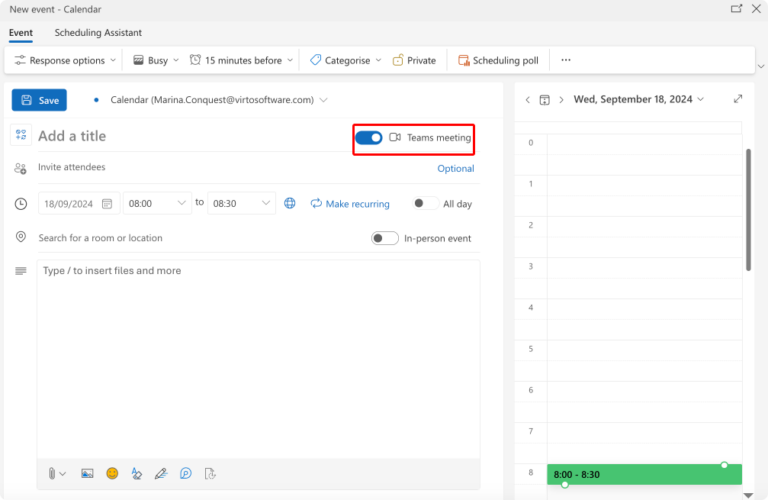The image size is (768, 500).
Task: Open the attach file paperclip menu
Action: 56,474
